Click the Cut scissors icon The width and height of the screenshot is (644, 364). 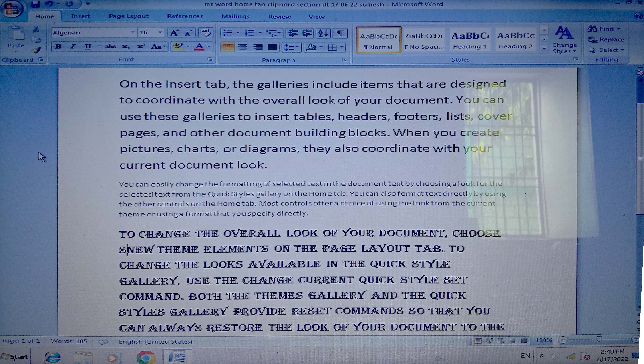[36, 30]
